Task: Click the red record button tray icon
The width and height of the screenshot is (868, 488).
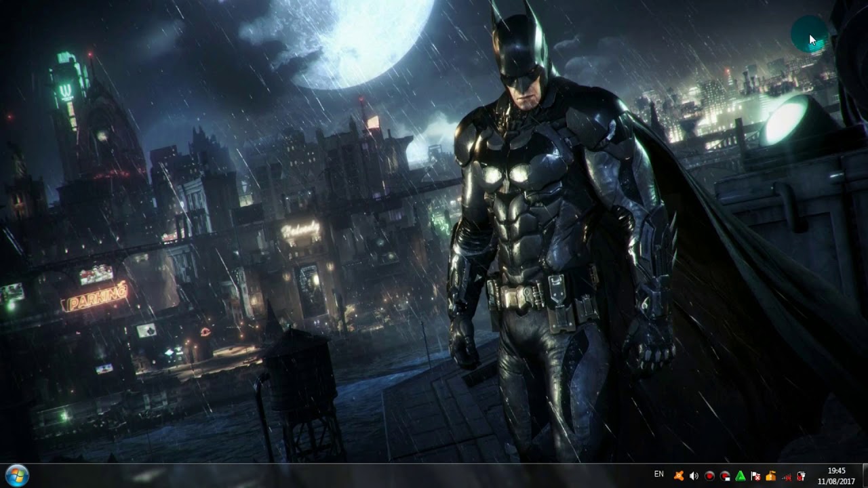Action: pos(709,476)
